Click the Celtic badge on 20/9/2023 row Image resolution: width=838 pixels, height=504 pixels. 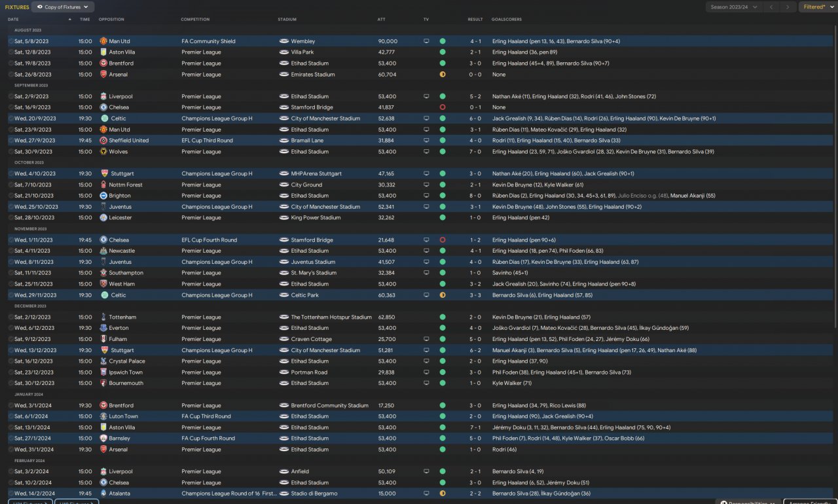click(103, 118)
